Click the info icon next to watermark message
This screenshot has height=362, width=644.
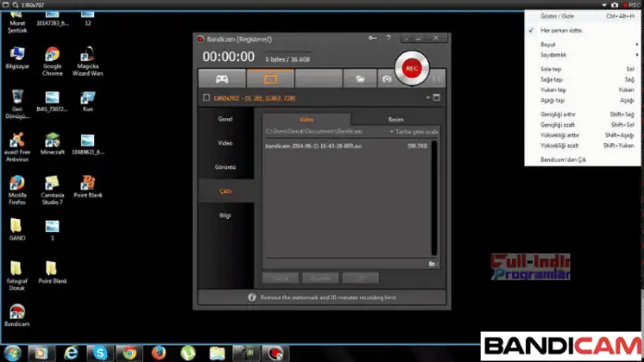click(x=252, y=297)
